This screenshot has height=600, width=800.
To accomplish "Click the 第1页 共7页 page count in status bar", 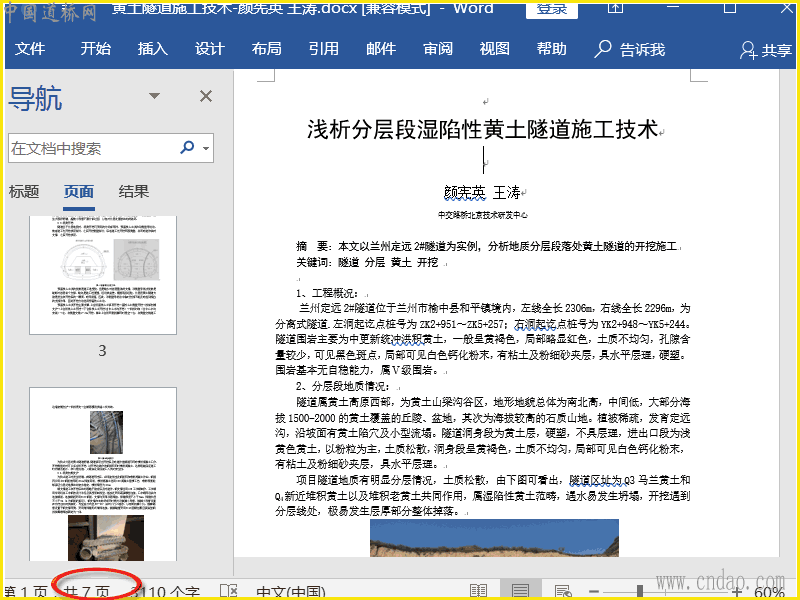I will [x=57, y=592].
